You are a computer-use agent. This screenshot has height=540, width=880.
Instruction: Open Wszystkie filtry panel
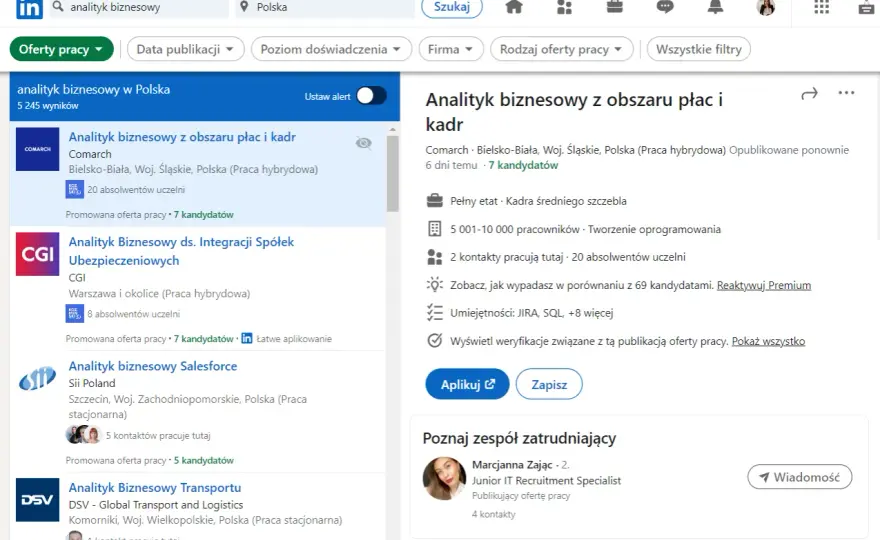(699, 49)
